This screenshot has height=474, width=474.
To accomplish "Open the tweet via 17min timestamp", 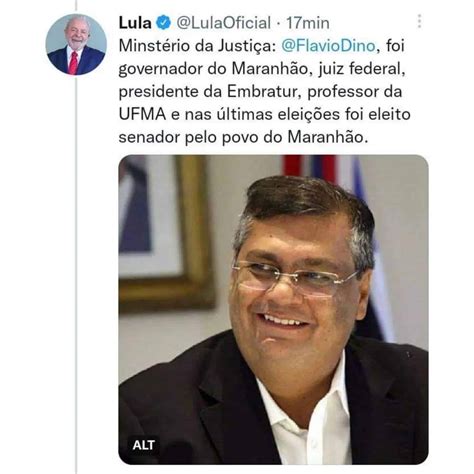I will (308, 23).
